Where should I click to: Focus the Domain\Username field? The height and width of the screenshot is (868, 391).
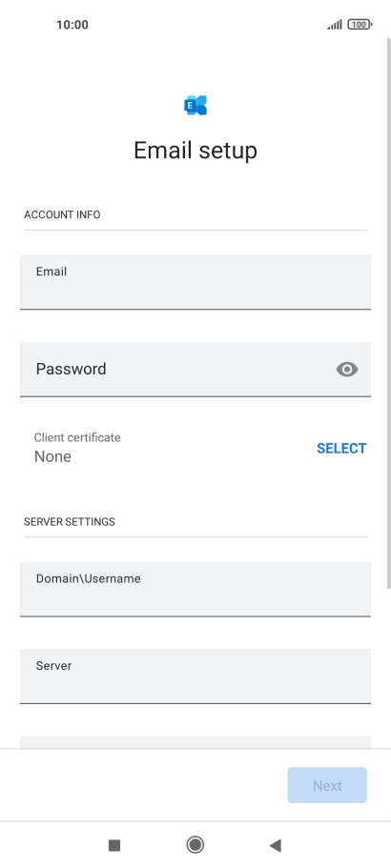pos(195,589)
